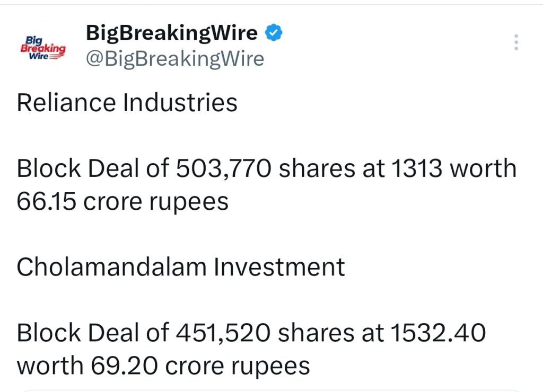Click the @BigBreakingWire handle

tap(175, 58)
